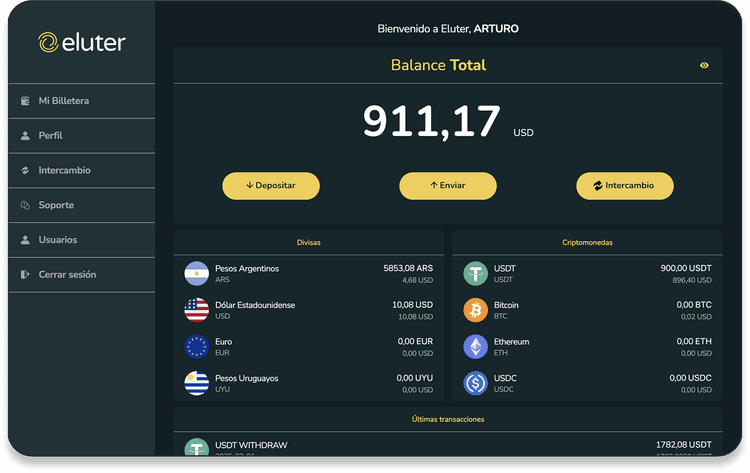Open Mi Billetera in the sidebar
Image resolution: width=750 pixels, height=473 pixels.
[64, 101]
